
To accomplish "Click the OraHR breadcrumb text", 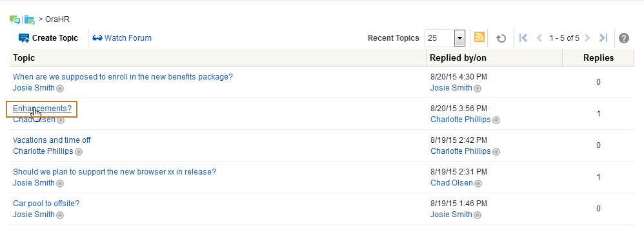I will click(57, 19).
